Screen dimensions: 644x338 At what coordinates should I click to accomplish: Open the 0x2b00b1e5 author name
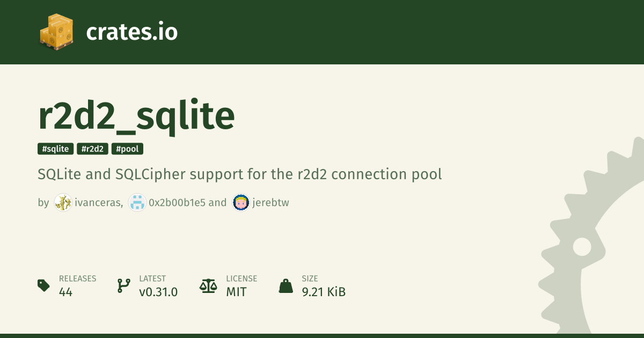pyautogui.click(x=177, y=203)
